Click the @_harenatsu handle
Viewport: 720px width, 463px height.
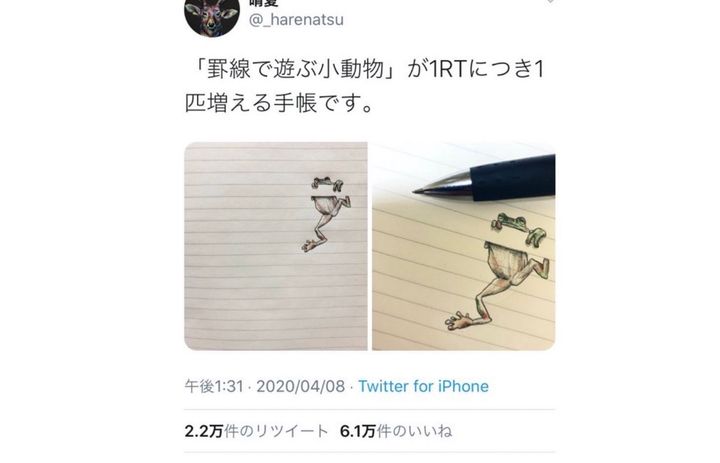(x=296, y=20)
